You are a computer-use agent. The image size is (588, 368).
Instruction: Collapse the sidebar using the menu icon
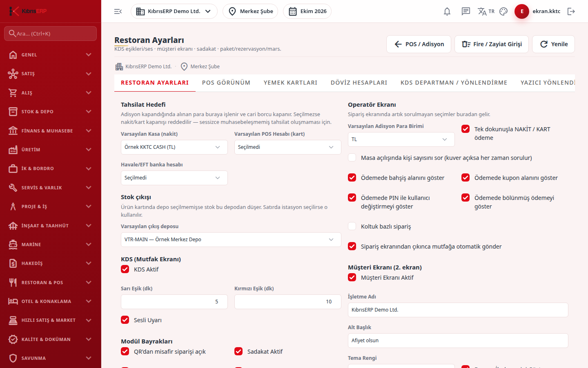tap(118, 11)
